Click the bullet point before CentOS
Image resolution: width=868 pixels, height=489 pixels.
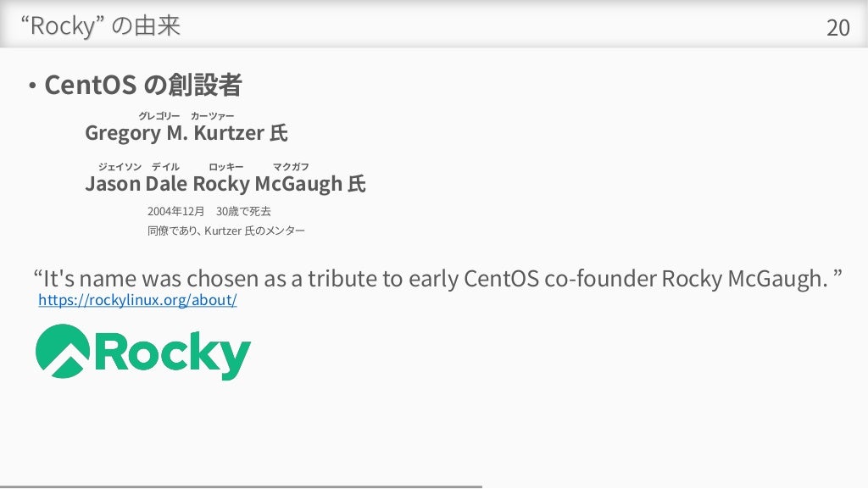33,86
